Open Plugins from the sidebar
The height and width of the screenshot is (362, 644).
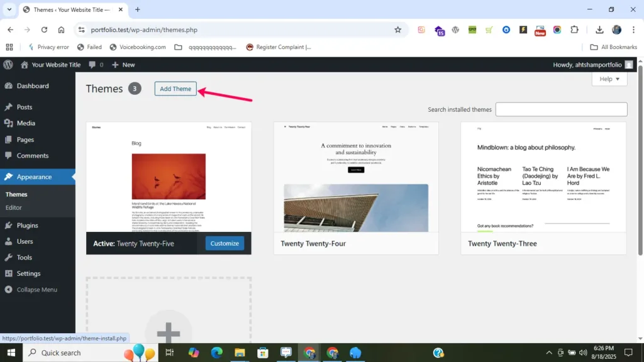click(27, 226)
